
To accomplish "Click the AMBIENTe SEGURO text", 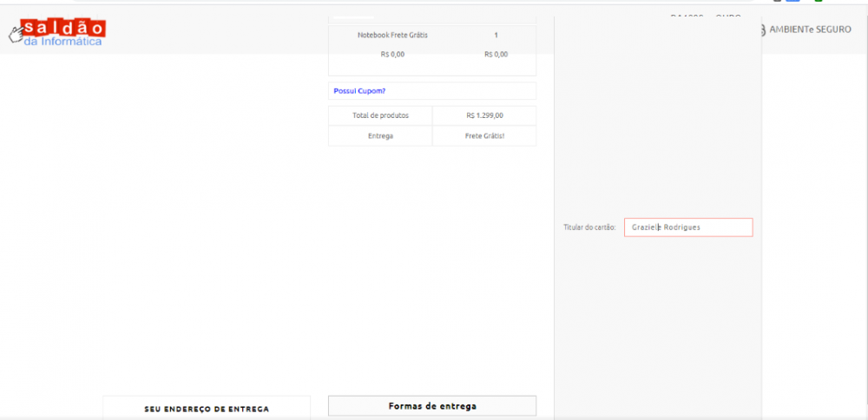I will click(810, 30).
